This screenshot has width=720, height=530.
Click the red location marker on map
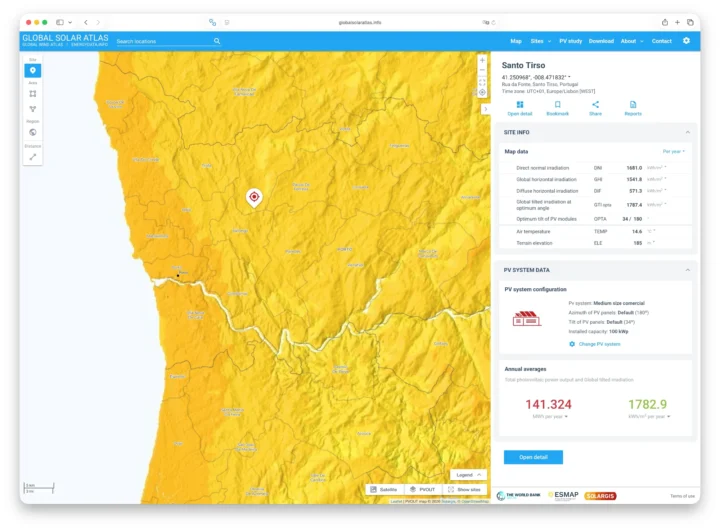pos(254,197)
